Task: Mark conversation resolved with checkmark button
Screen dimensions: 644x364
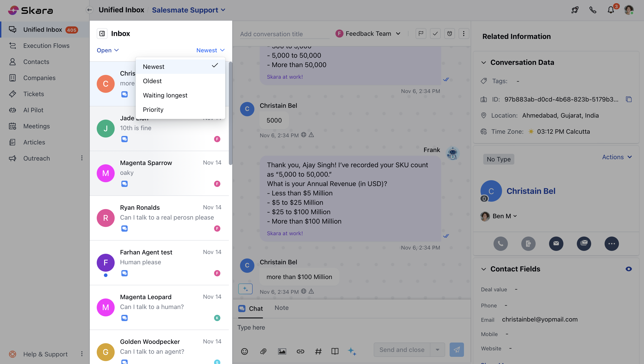Action: pos(435,34)
